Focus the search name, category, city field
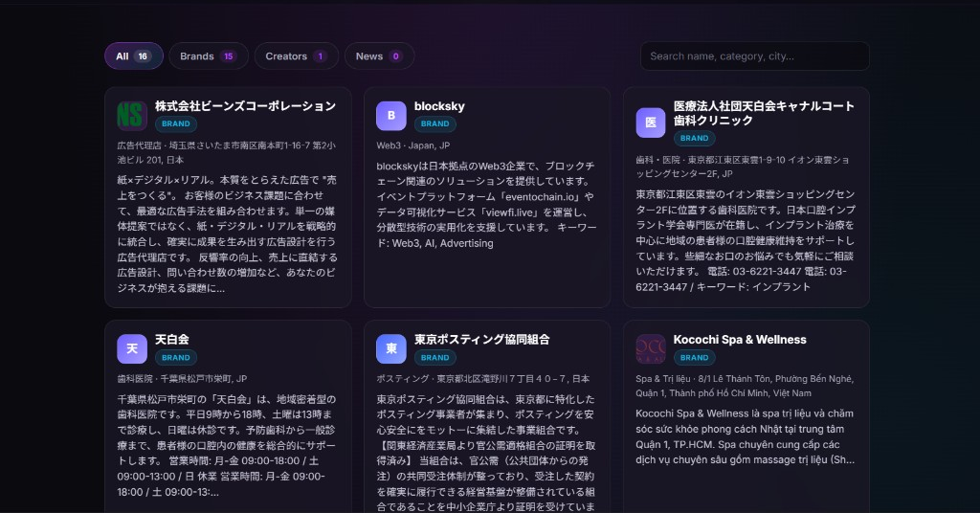This screenshot has height=513, width=980. pyautogui.click(x=754, y=56)
